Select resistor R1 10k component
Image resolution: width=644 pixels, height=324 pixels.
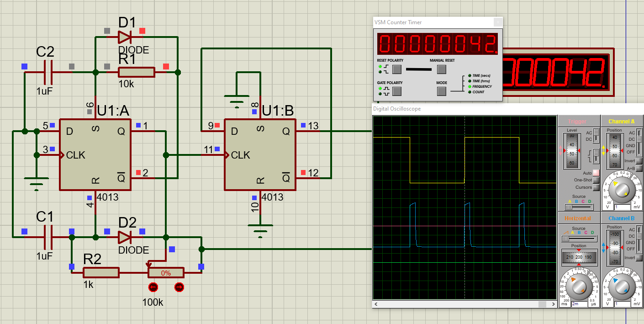136,72
